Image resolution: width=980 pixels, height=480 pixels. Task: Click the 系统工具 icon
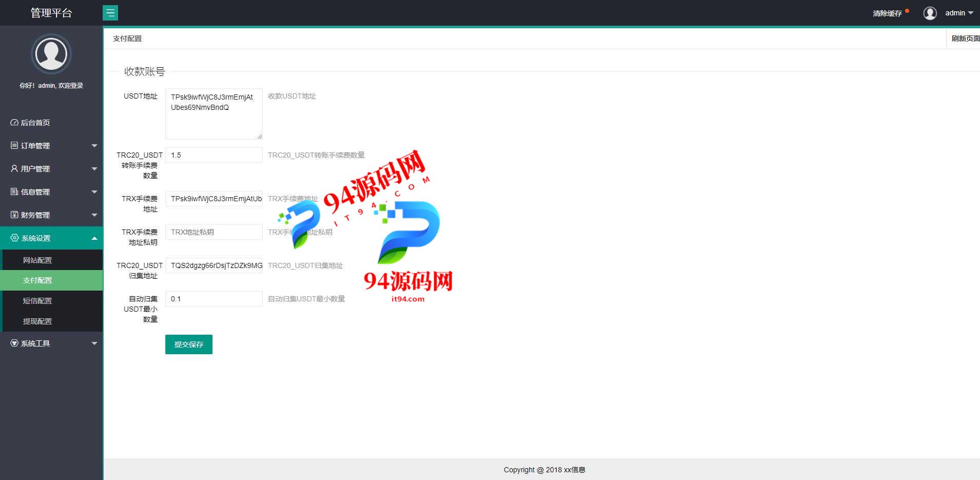14,343
